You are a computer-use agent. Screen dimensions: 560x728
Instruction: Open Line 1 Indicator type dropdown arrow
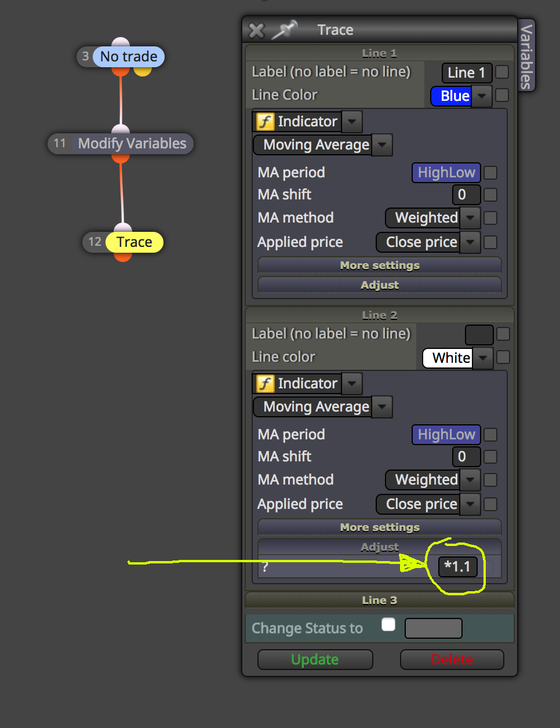pyautogui.click(x=352, y=122)
